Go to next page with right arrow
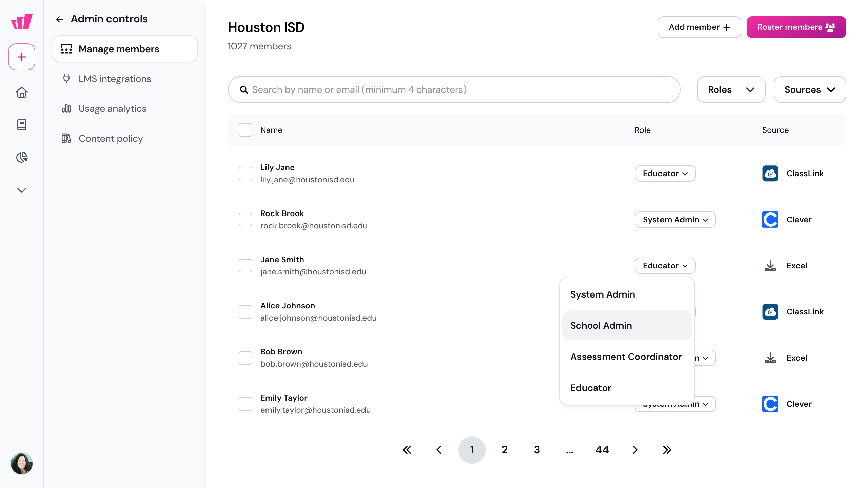 tap(635, 450)
